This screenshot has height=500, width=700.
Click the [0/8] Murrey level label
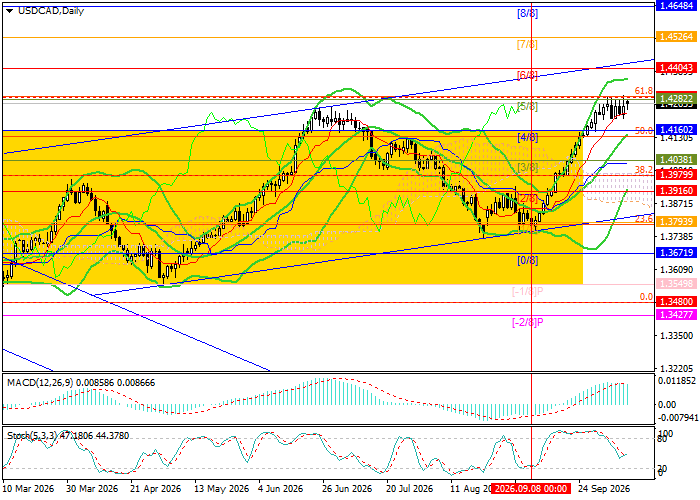point(527,261)
